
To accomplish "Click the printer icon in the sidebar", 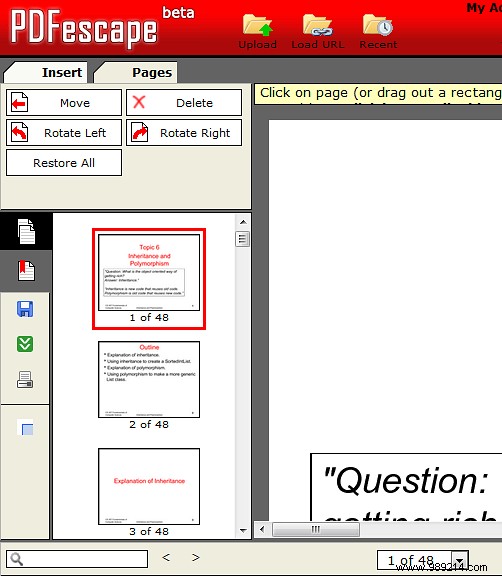I will click(x=25, y=379).
